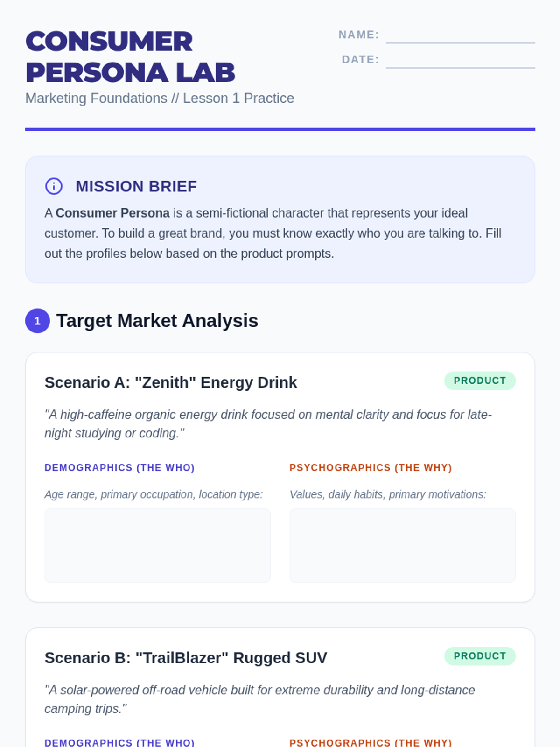Click the Marketing Foundations Lesson 1 subtitle
Screen dimensions: 560x747
tap(160, 99)
